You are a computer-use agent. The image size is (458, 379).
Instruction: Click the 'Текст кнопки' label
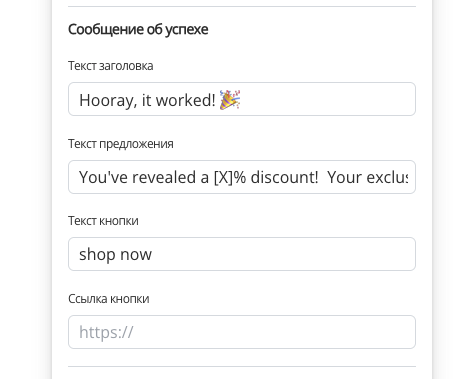103,221
